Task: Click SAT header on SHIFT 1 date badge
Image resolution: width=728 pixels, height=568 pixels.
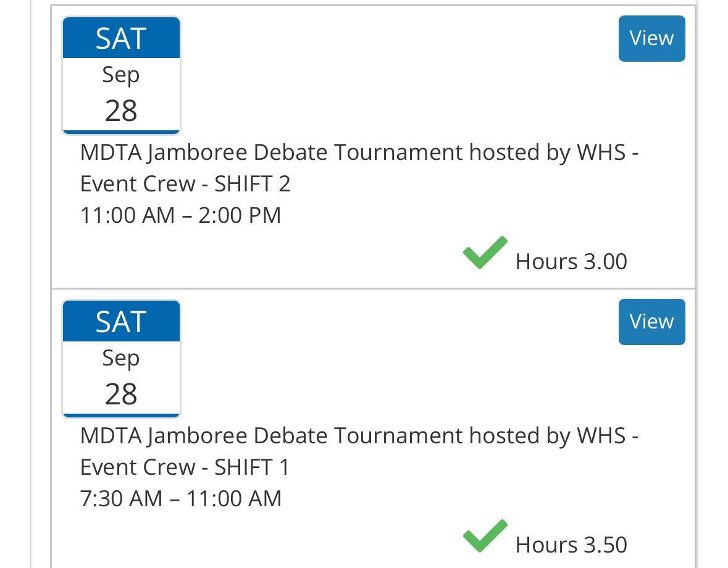Action: tap(121, 322)
